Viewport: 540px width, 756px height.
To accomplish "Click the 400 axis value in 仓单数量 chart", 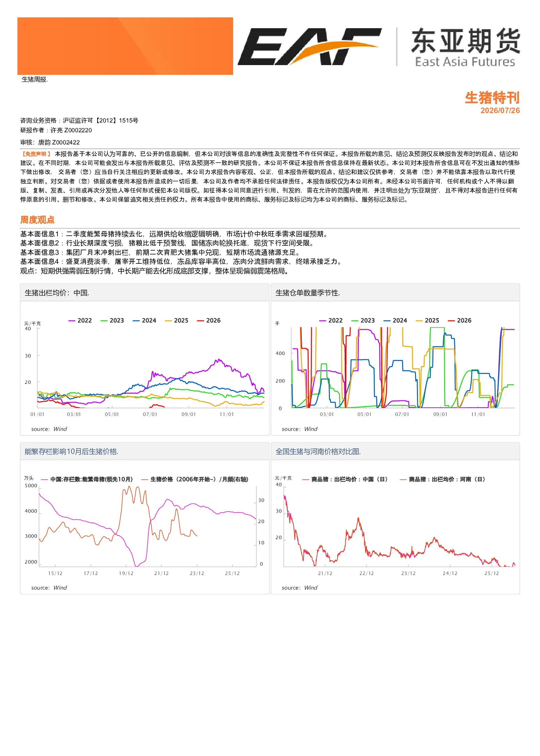I will [x=280, y=353].
